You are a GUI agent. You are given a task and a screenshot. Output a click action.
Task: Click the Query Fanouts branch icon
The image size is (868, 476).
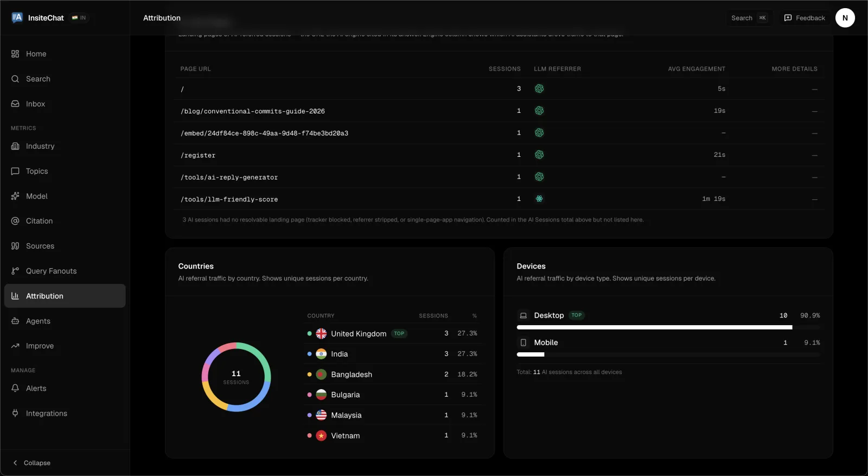[x=15, y=271]
